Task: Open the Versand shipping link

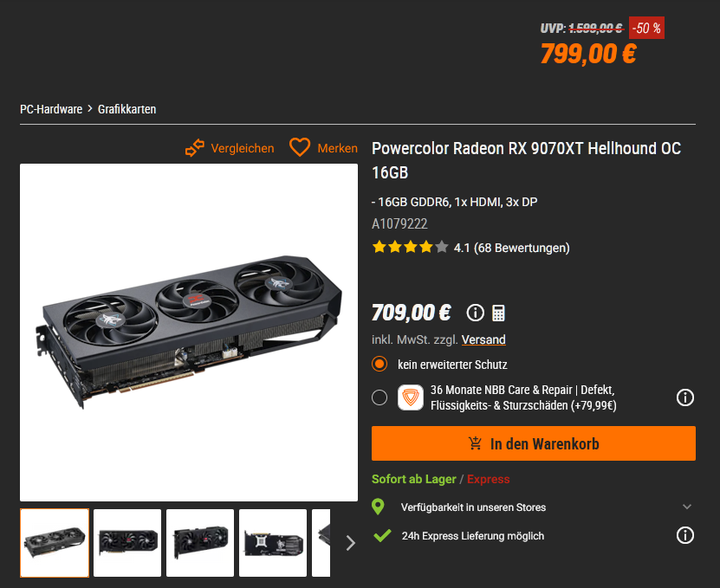Action: tap(483, 339)
